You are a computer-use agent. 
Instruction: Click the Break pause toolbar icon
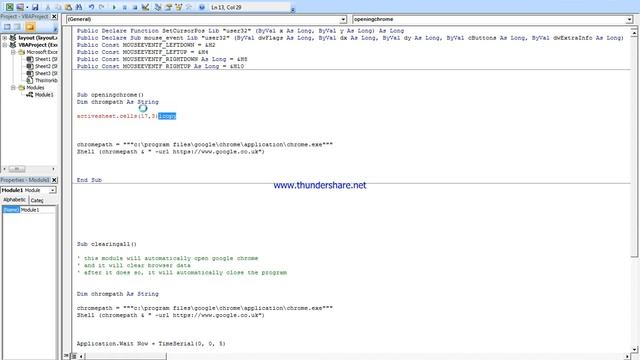[x=124, y=7]
